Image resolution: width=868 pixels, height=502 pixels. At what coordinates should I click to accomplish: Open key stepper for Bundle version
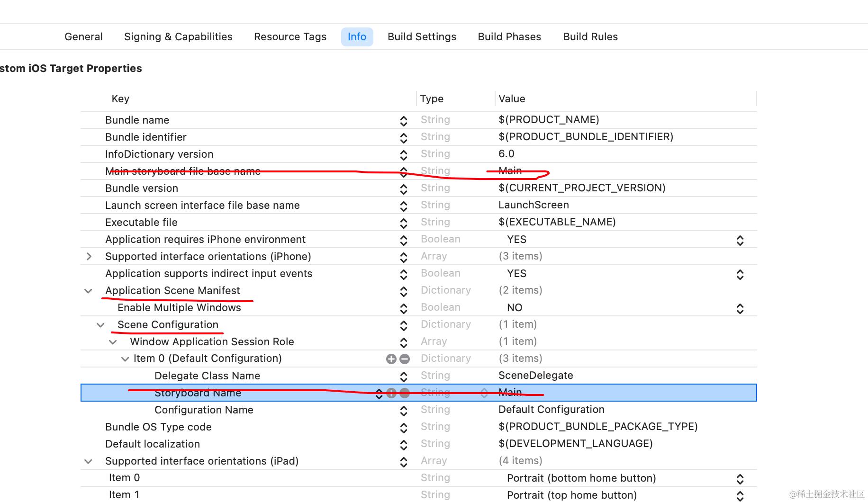tap(404, 189)
